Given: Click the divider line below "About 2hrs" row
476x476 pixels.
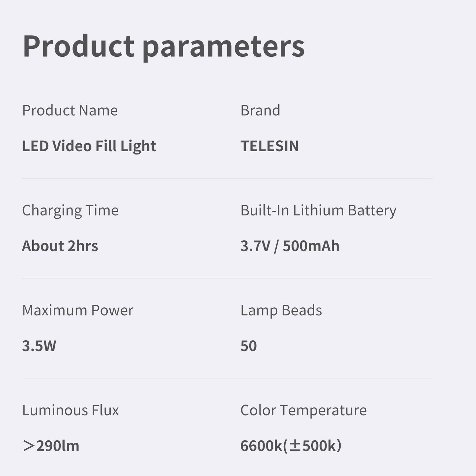Looking at the screenshot, I should 227,278.
